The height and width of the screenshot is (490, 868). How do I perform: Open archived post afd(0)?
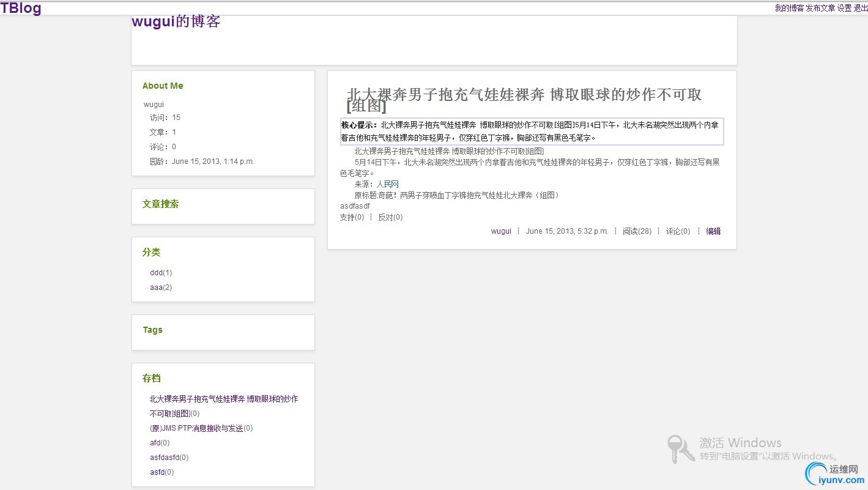pos(160,443)
